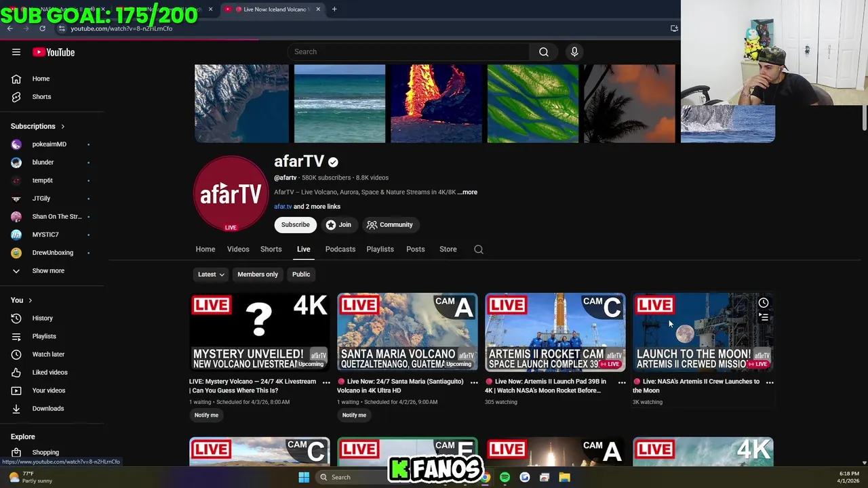
Task: Open options for Mystery Volcano video
Action: point(326,382)
